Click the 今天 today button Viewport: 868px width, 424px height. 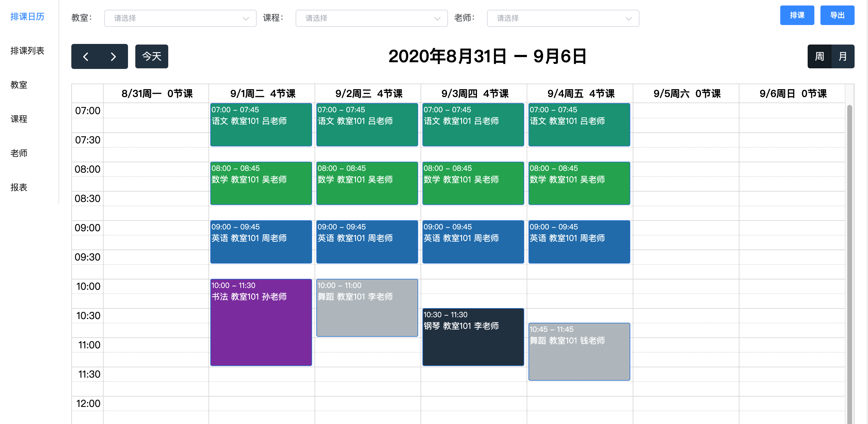[x=152, y=57]
